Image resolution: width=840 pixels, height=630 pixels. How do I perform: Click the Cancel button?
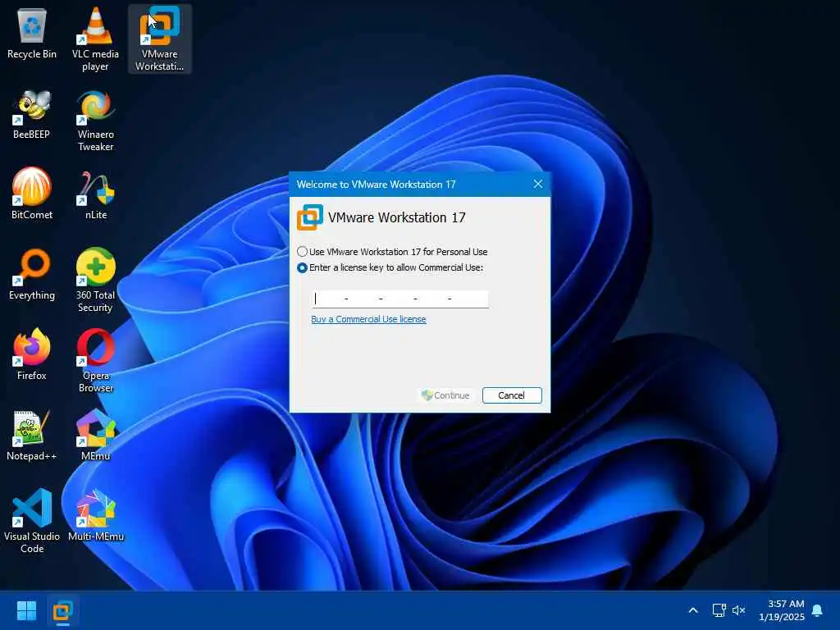(512, 395)
